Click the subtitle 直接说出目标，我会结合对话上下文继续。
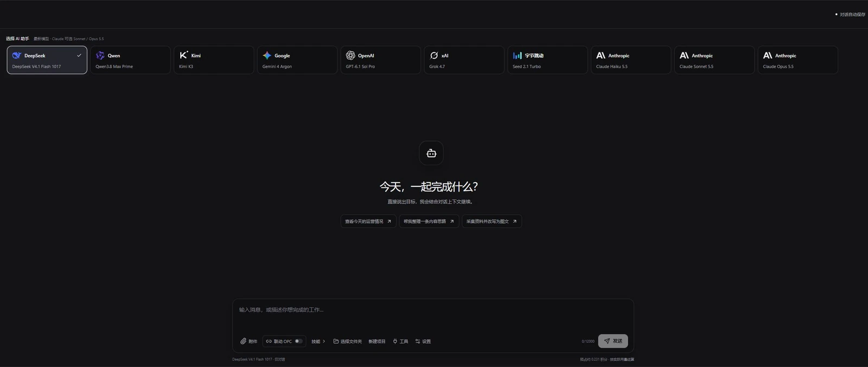This screenshot has height=367, width=868. (x=431, y=202)
